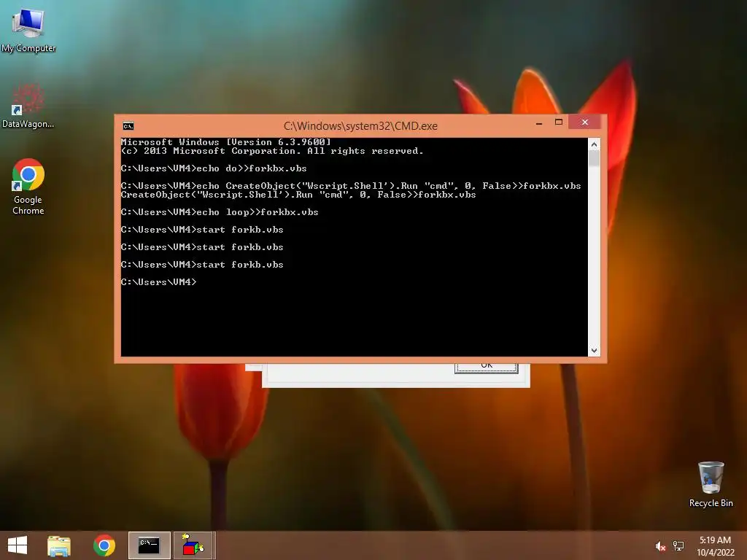The height and width of the screenshot is (560, 747).
Task: Click OK in the dialog behind CMD
Action: (x=487, y=367)
